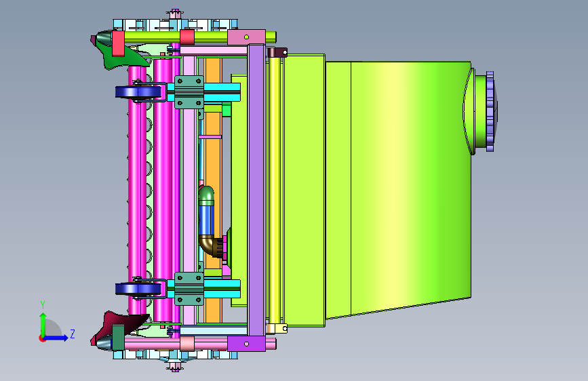Select the dark green blade at the top left
588x381 pixels.
coord(122,56)
